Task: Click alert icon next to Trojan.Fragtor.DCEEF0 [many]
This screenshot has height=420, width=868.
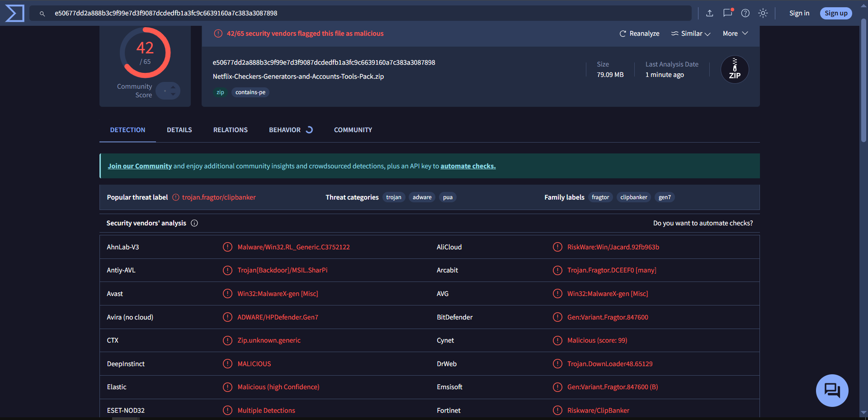Action: pyautogui.click(x=557, y=270)
